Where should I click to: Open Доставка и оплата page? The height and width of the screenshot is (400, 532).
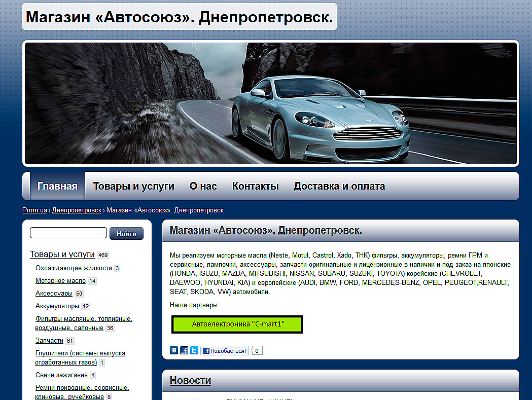339,186
